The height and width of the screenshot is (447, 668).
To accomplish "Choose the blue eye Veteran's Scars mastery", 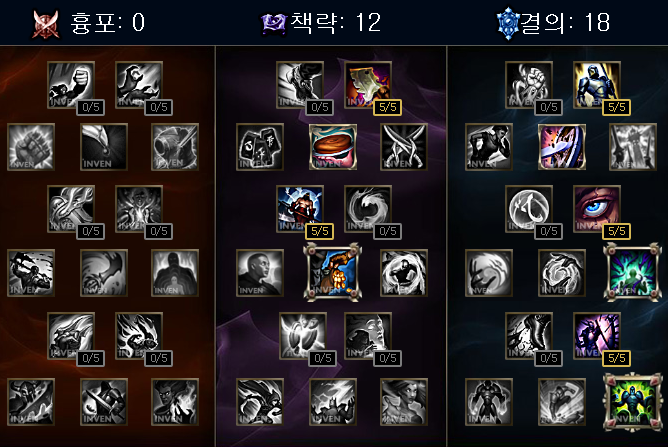I will pos(597,209).
